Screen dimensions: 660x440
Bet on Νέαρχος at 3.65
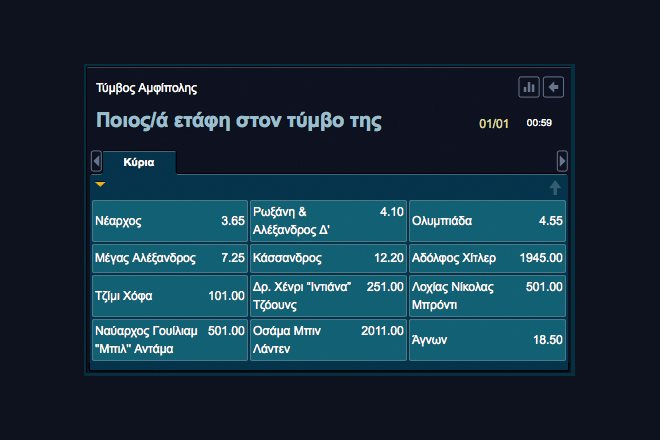click(x=169, y=221)
